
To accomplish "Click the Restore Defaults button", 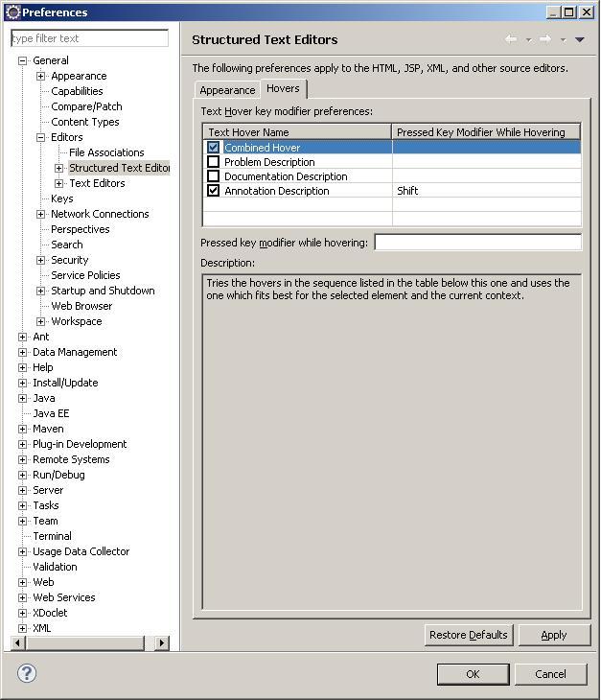I will [x=469, y=635].
